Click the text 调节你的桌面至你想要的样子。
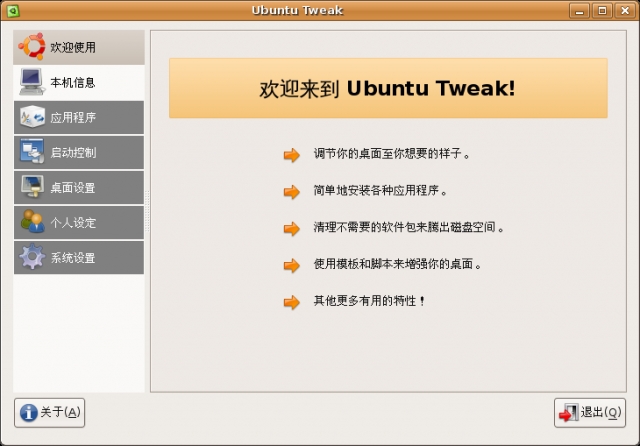 (392, 154)
